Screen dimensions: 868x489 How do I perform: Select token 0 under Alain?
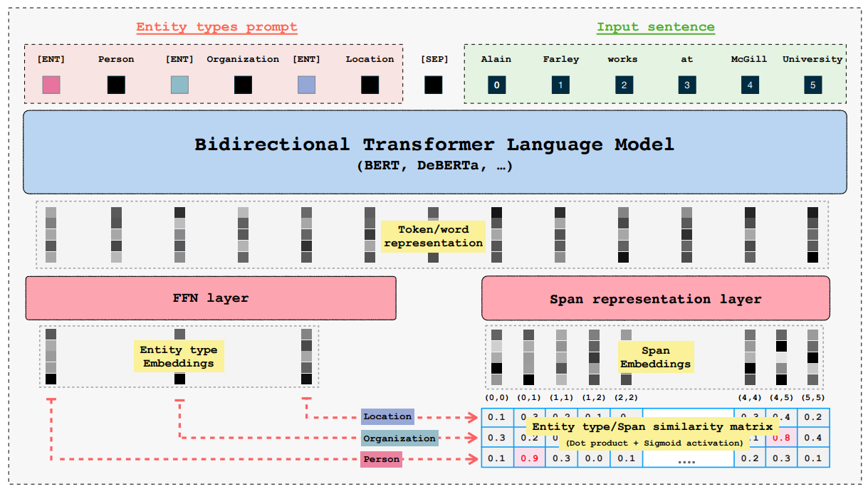[496, 85]
